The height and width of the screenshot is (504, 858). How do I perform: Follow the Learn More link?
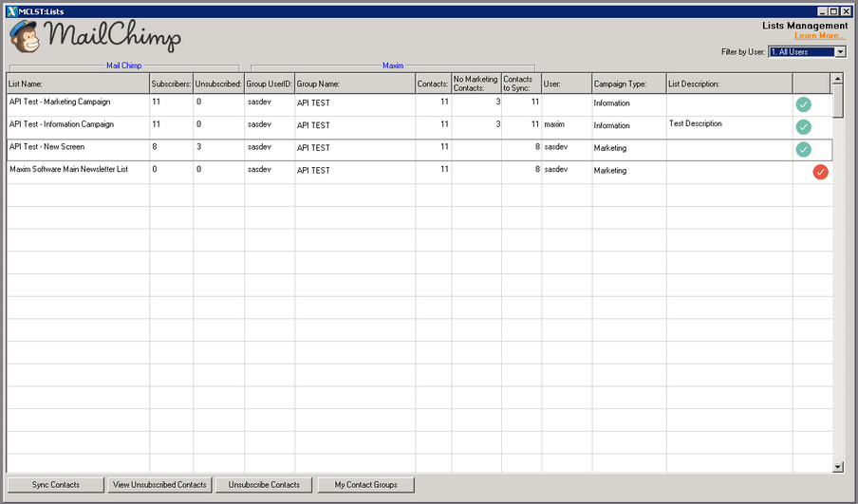point(820,35)
